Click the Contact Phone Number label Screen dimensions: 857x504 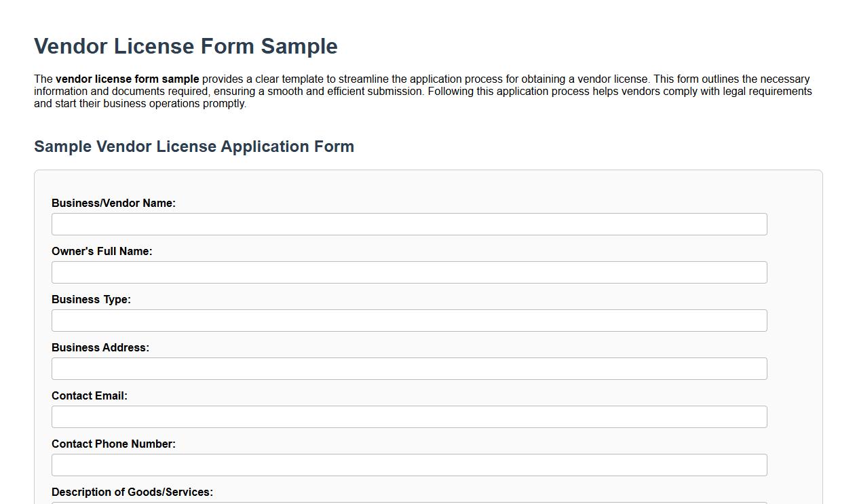[x=114, y=444]
